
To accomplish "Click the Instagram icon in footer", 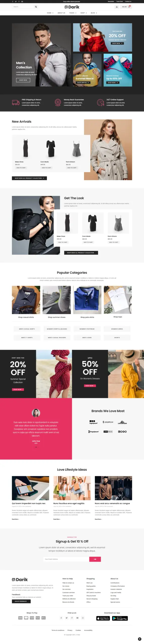I will (83, 618).
